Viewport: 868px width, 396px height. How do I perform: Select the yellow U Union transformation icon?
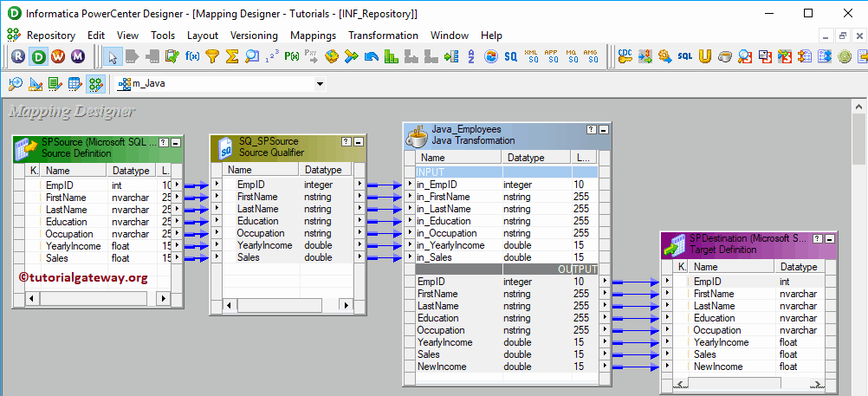pyautogui.click(x=704, y=56)
